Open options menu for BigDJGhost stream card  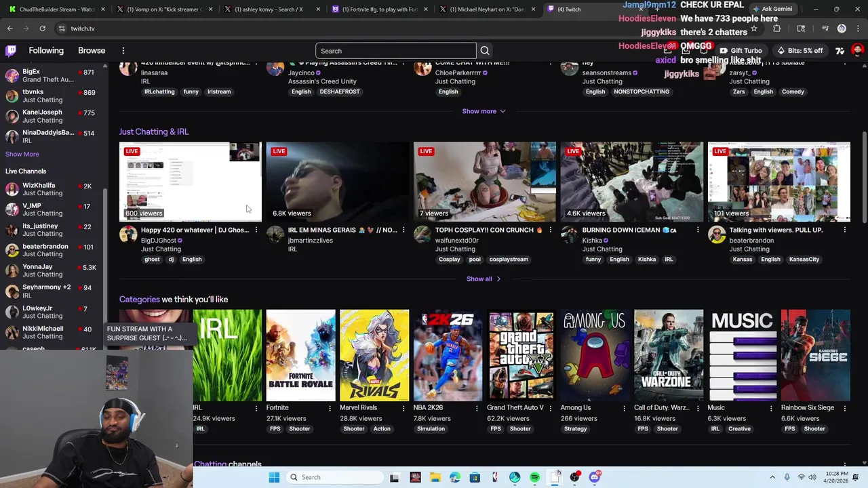[x=256, y=230]
